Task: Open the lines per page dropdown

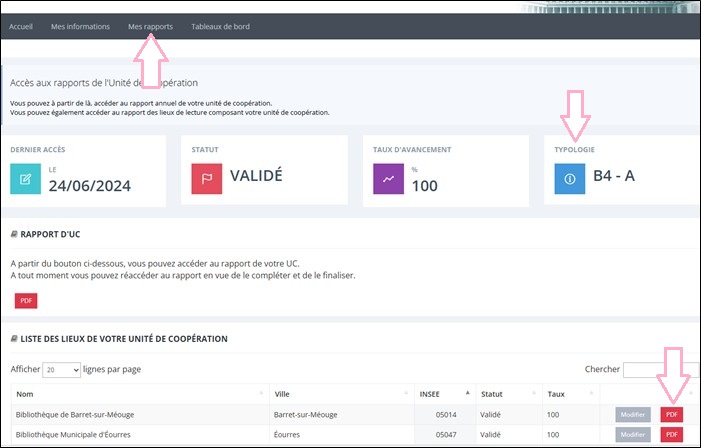Action: tap(61, 370)
